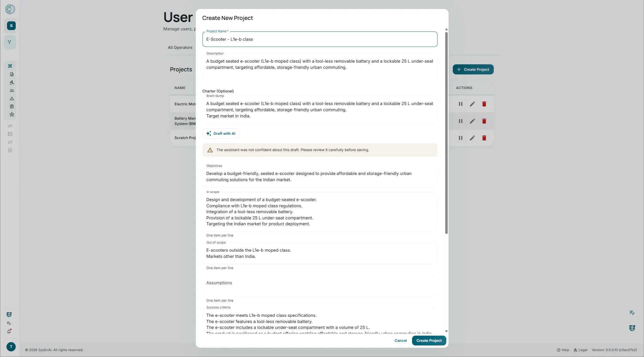Image resolution: width=644 pixels, height=357 pixels.
Task: Click the background page's + Create Project button
Action: (473, 69)
